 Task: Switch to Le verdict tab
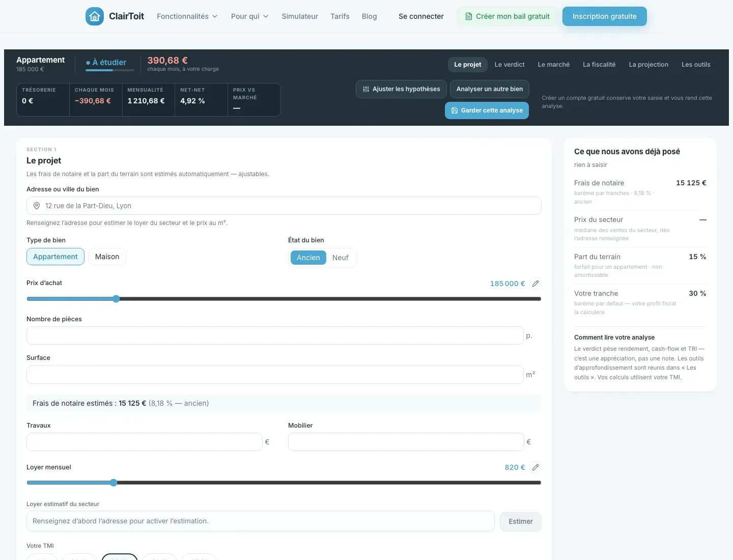[x=510, y=65]
